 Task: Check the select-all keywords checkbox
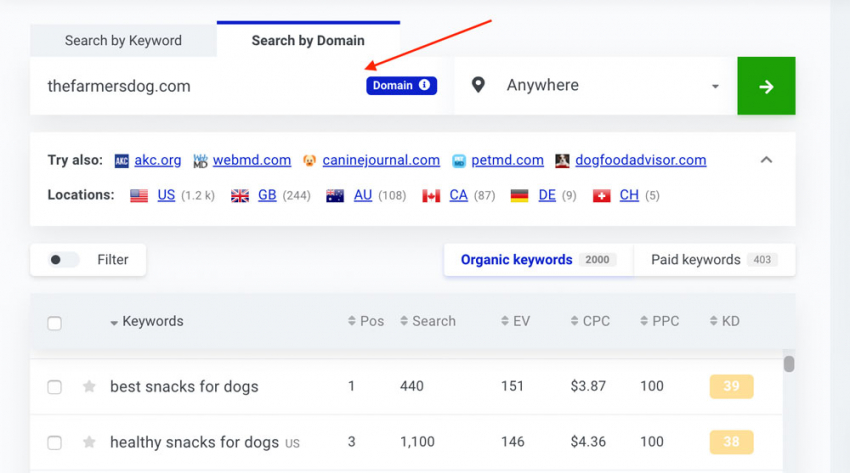tap(55, 323)
